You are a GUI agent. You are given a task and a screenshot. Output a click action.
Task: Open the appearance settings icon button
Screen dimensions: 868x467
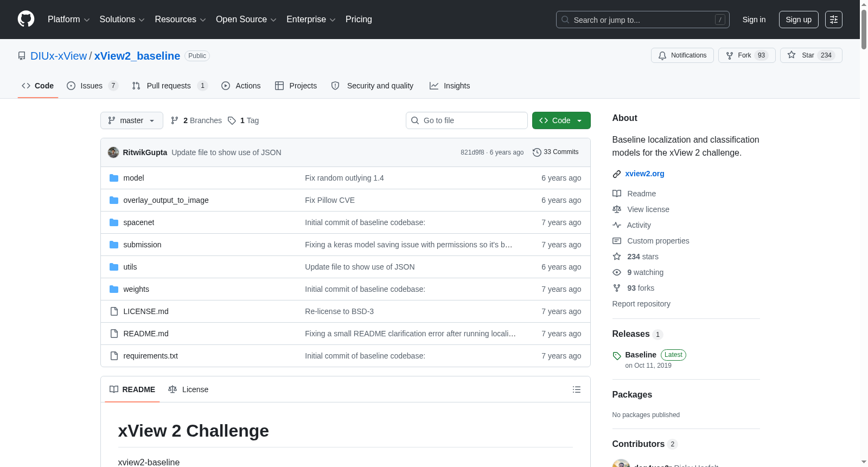click(x=834, y=20)
